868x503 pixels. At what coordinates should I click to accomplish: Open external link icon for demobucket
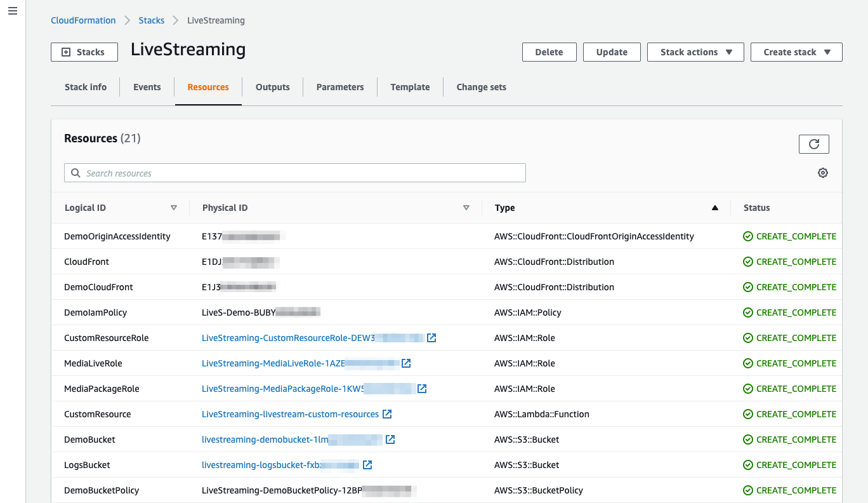(x=390, y=439)
